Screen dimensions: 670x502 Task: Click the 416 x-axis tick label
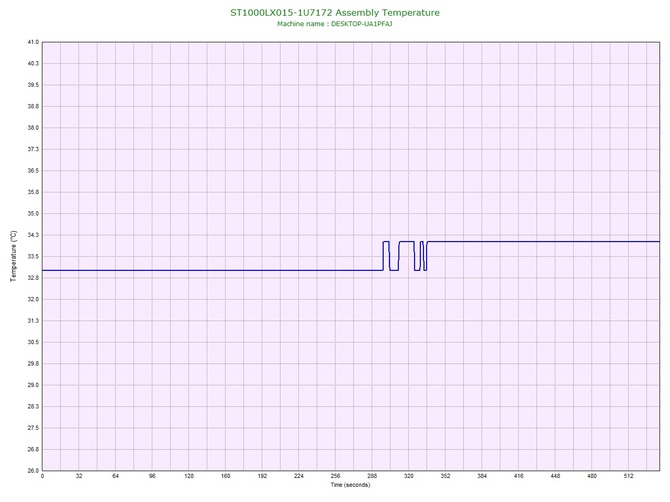(519, 476)
